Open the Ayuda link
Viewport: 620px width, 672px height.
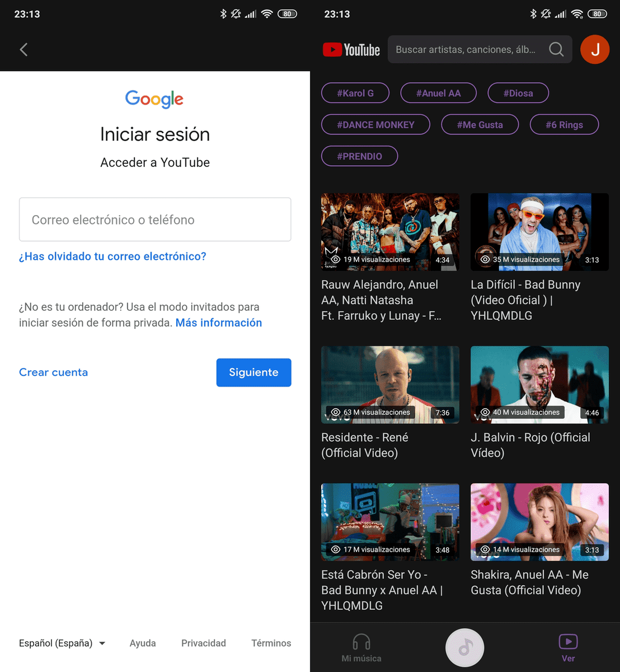[143, 643]
